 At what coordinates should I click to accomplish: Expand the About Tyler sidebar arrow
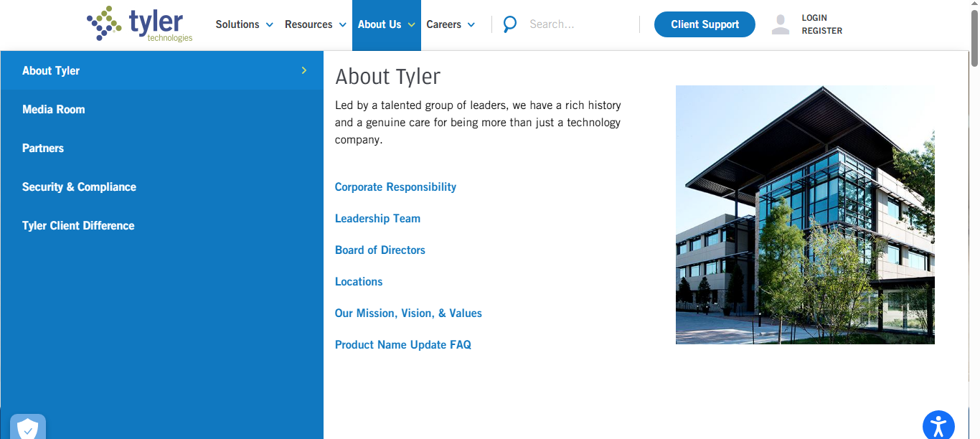click(x=303, y=70)
